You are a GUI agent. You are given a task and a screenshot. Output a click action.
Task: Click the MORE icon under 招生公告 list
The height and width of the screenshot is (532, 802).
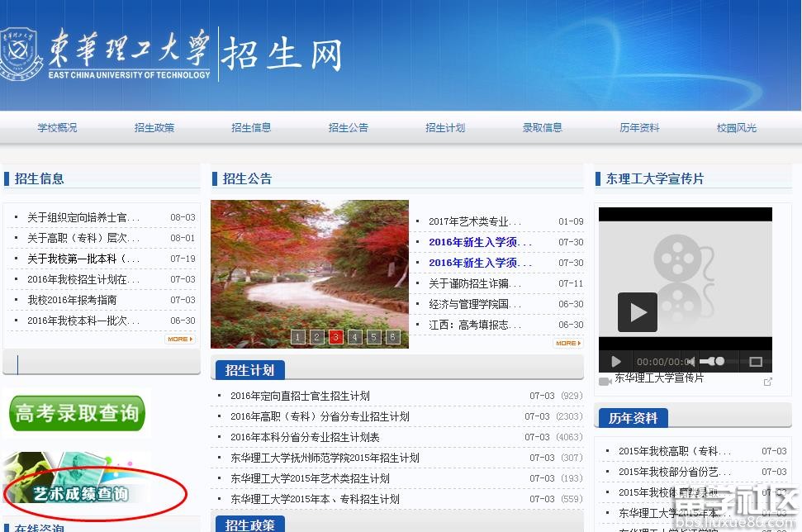pyautogui.click(x=567, y=343)
